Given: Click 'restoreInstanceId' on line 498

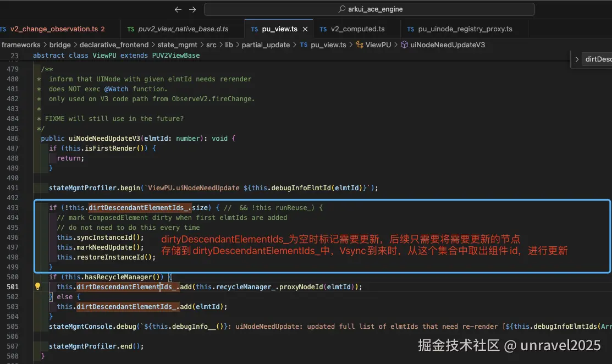Looking at the screenshot, I should 111,257.
